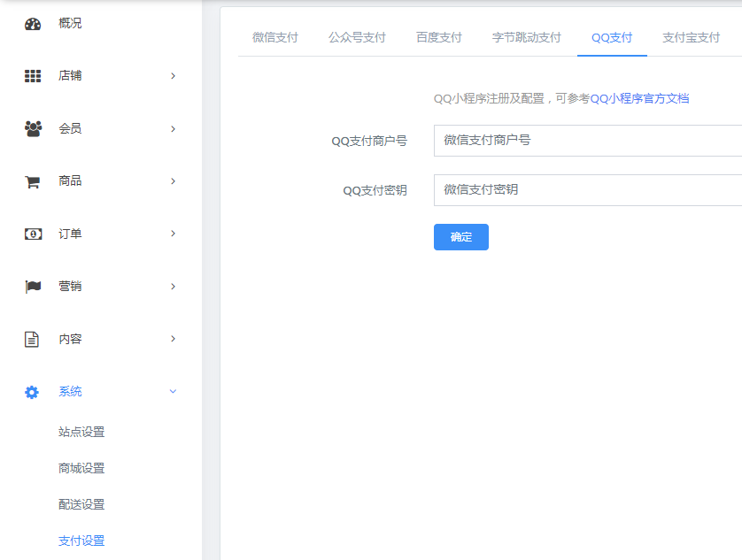Expand the 店铺 menu chevron
Viewport: 742px width, 560px height.
point(173,76)
